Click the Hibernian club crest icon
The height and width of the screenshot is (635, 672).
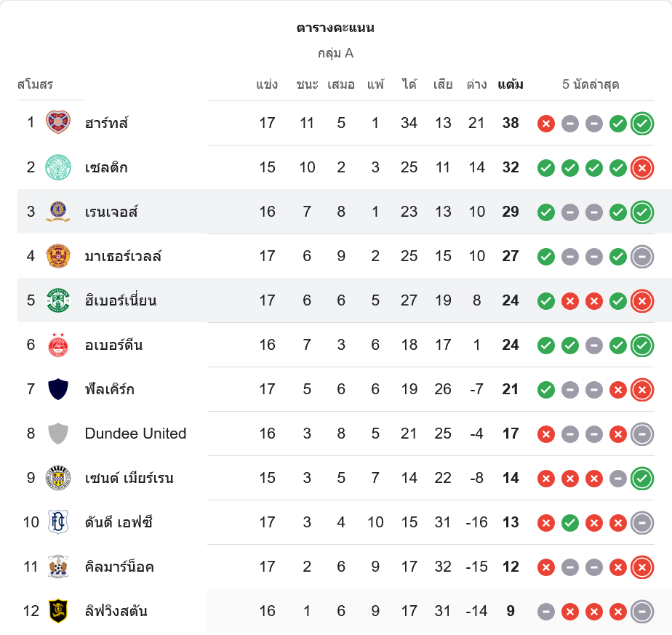[x=58, y=300]
